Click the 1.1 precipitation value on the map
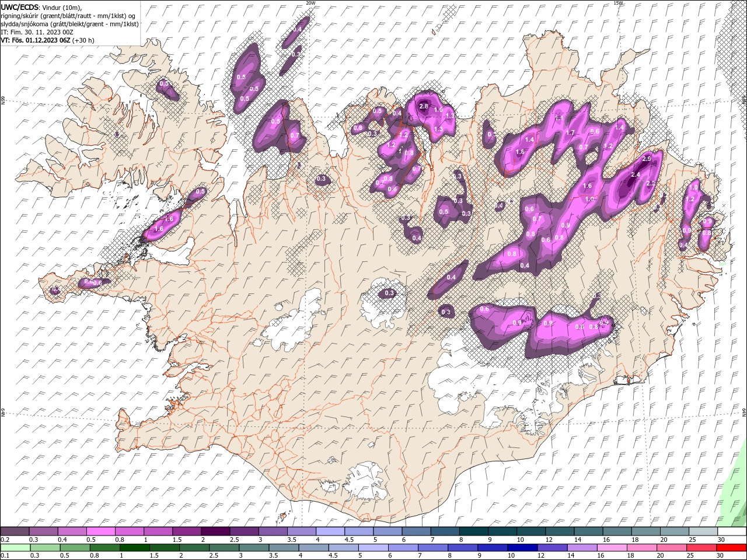The width and height of the screenshot is (747, 560). click(558, 118)
